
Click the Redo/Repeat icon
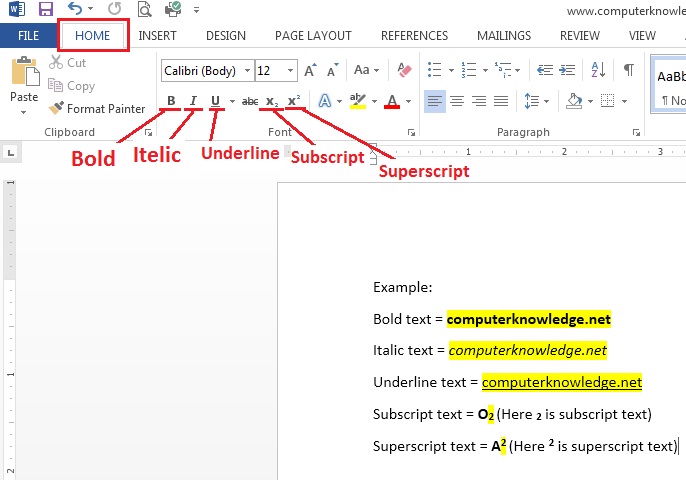115,8
